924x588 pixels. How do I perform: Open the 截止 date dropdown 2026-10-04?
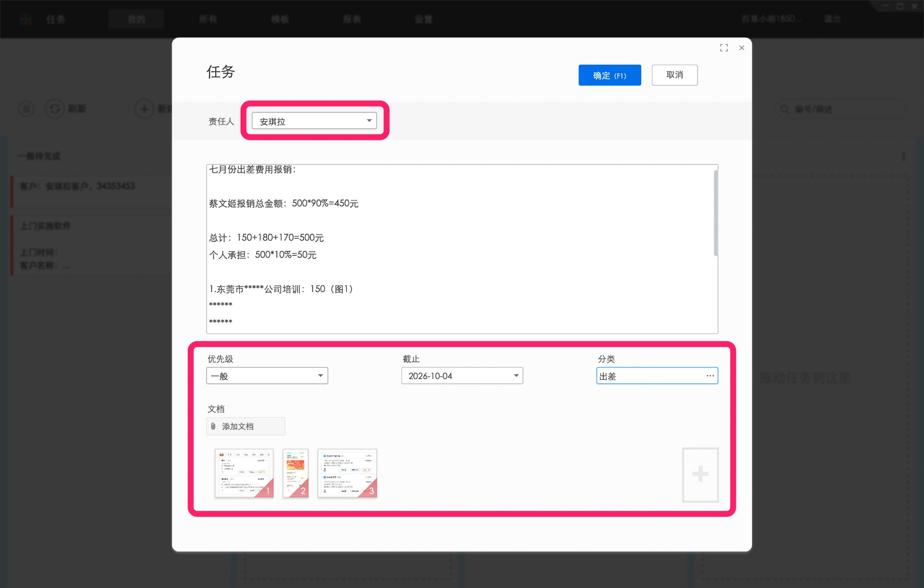click(462, 376)
